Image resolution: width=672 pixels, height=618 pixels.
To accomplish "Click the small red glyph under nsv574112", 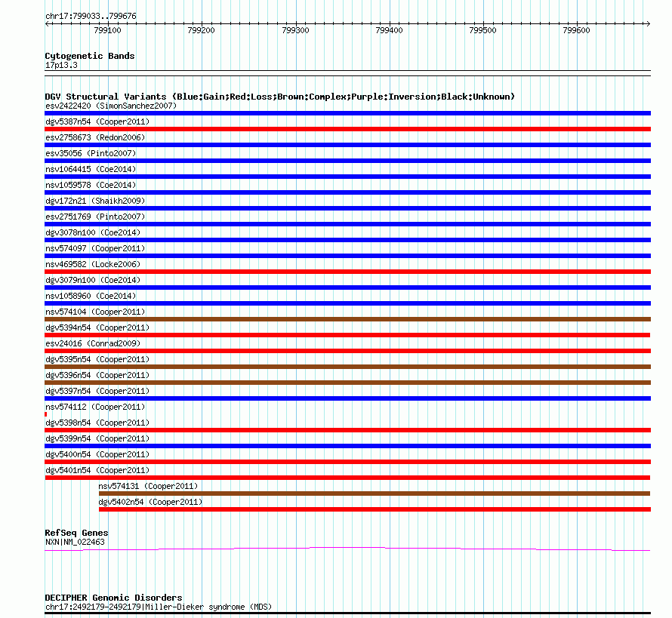I will pyautogui.click(x=46, y=414).
